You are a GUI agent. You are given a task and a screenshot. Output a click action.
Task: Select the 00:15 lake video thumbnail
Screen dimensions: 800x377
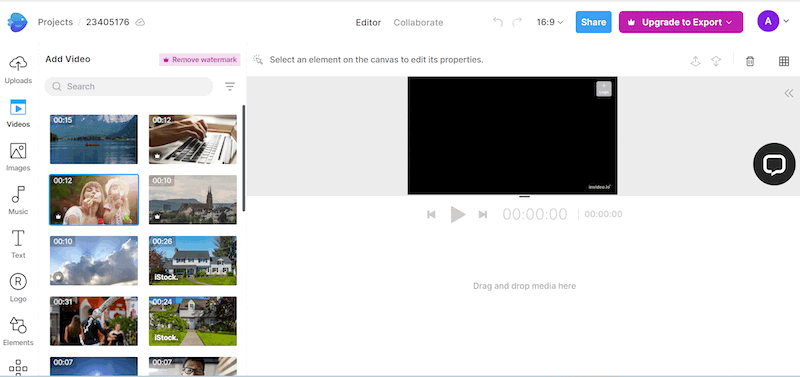pos(94,139)
